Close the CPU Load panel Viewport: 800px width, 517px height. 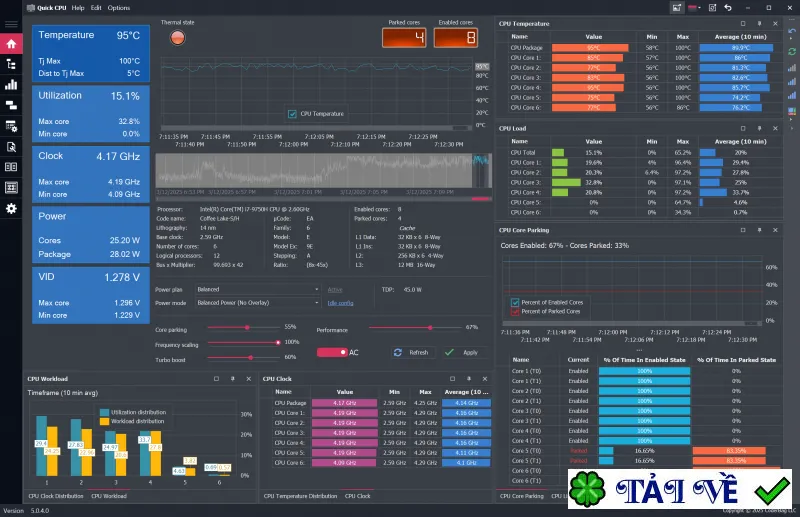coord(775,128)
